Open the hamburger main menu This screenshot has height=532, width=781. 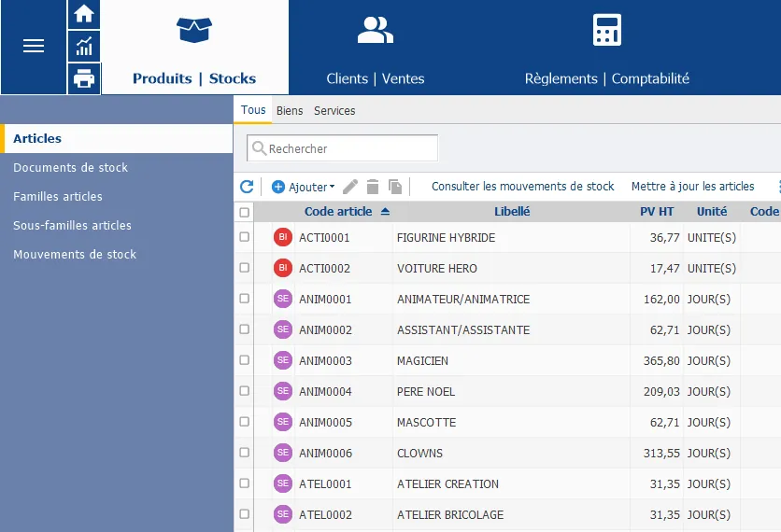pos(34,46)
